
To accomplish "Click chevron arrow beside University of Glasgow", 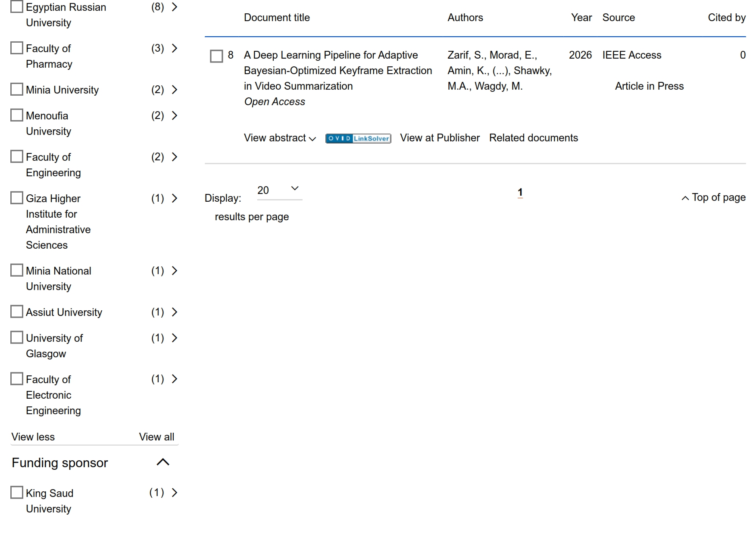I will (x=175, y=338).
